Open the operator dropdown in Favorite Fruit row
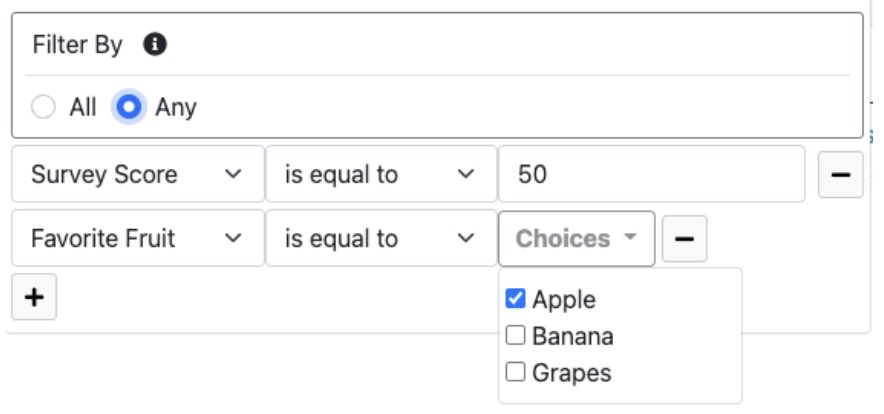 (380, 239)
